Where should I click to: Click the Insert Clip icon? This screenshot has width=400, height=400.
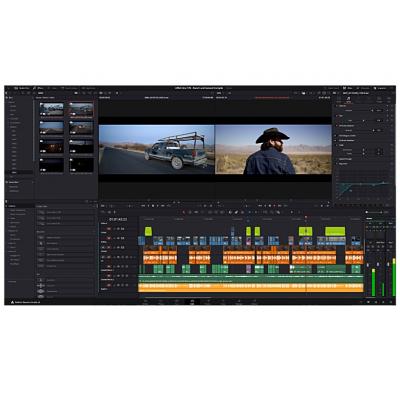[x=211, y=212]
